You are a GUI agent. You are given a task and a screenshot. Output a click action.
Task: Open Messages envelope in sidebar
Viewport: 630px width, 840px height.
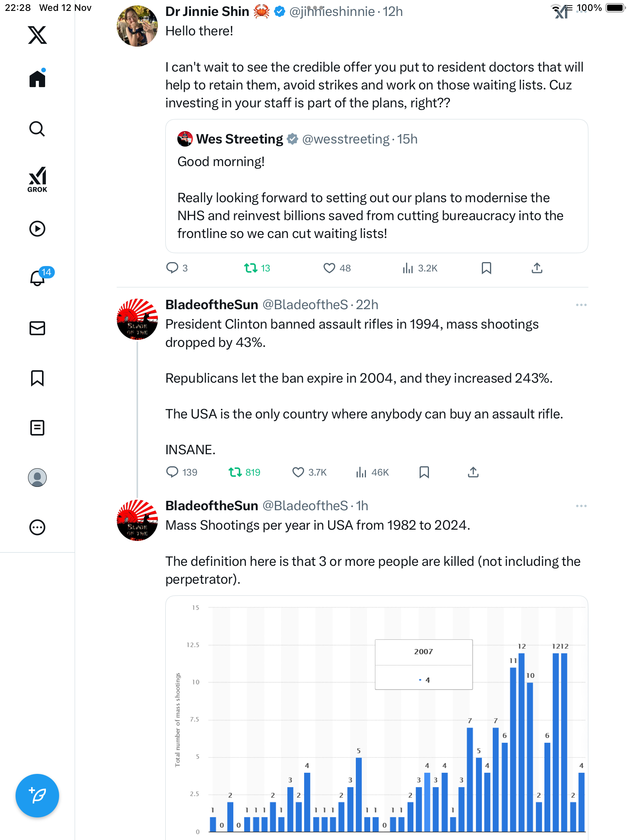pos(37,328)
